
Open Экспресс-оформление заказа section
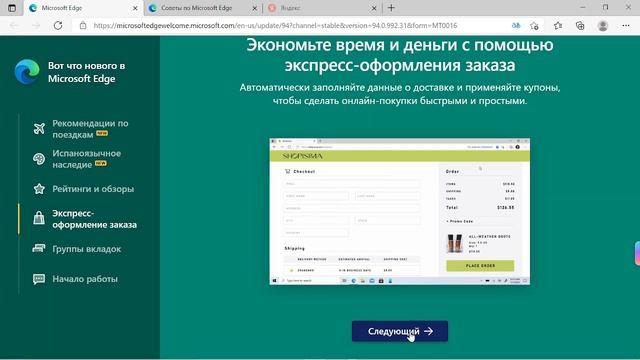94,219
